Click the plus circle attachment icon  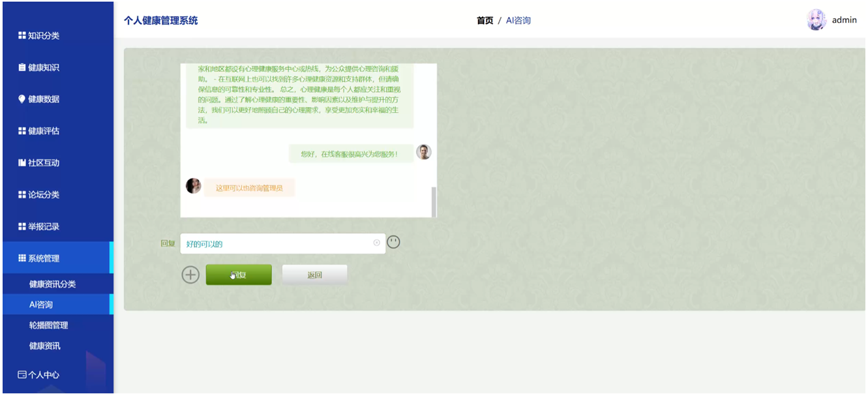pos(190,275)
